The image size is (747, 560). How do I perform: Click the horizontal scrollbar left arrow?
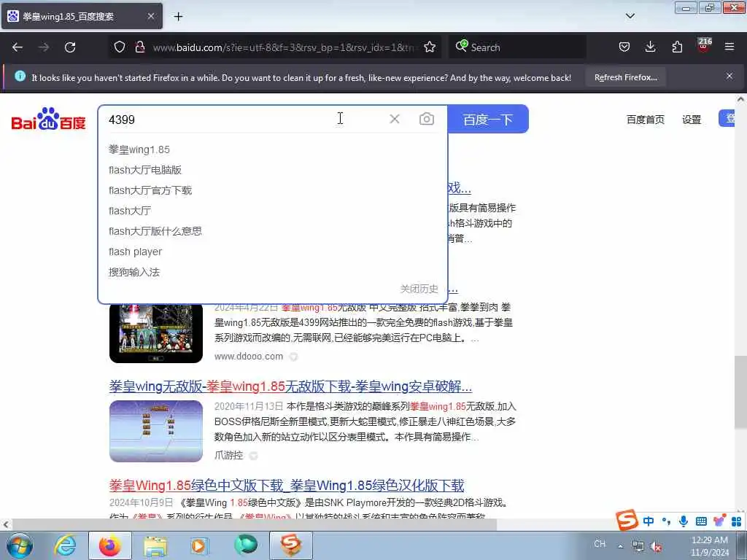coord(6,525)
